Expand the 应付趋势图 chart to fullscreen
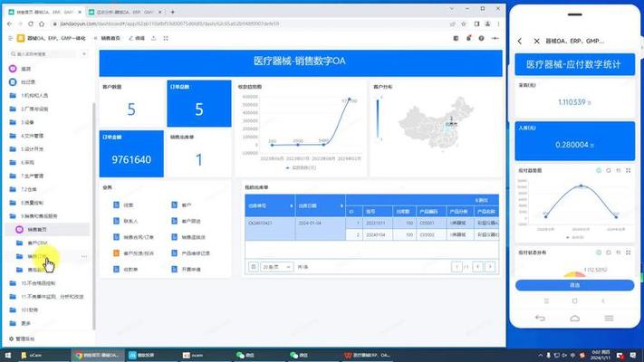 click(628, 170)
